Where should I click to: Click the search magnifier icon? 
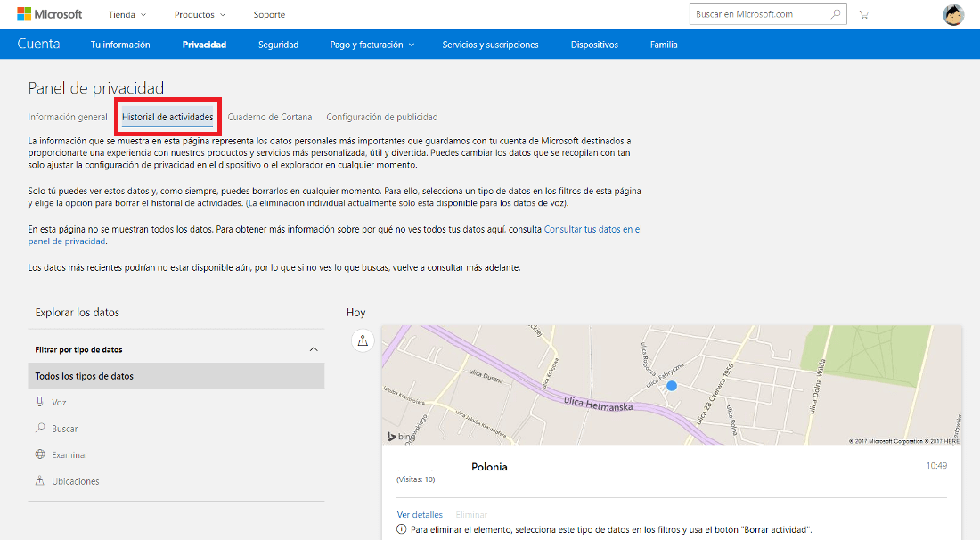[836, 13]
